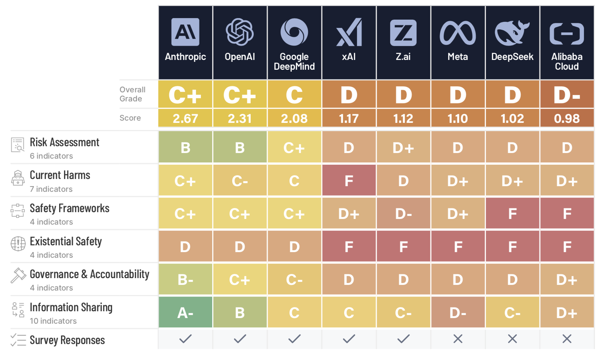Click Meta's Survey Responses X mark

[458, 339]
